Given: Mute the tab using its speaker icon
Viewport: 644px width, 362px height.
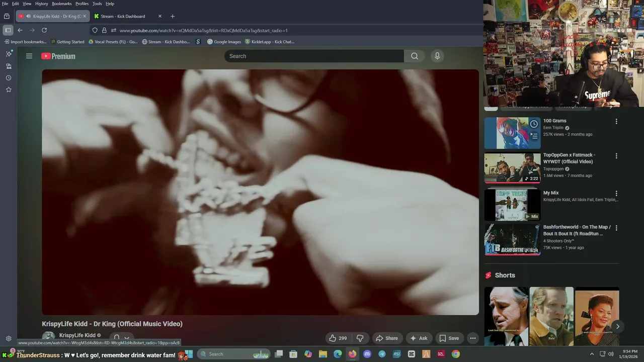Looking at the screenshot, I should (x=28, y=16).
